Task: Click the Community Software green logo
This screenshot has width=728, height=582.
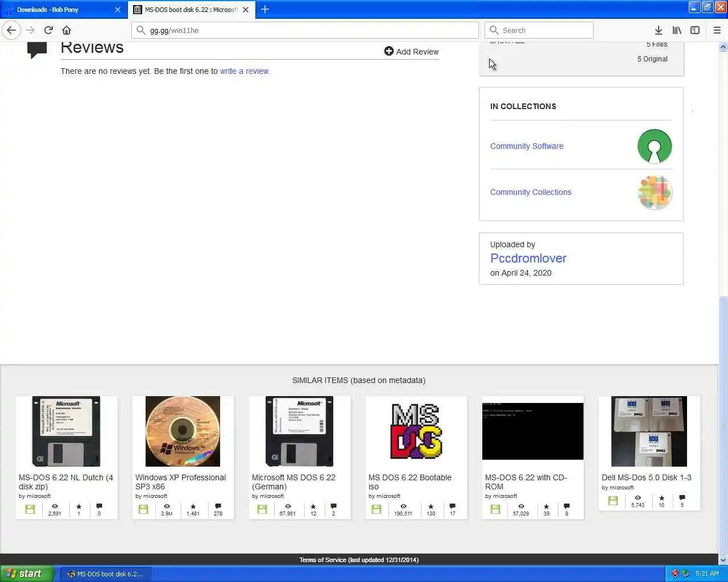Action: coord(655,146)
